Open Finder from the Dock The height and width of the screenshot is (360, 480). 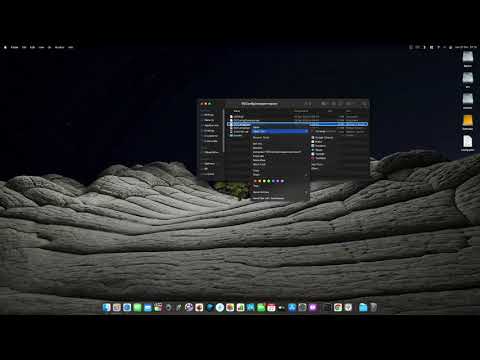point(106,307)
